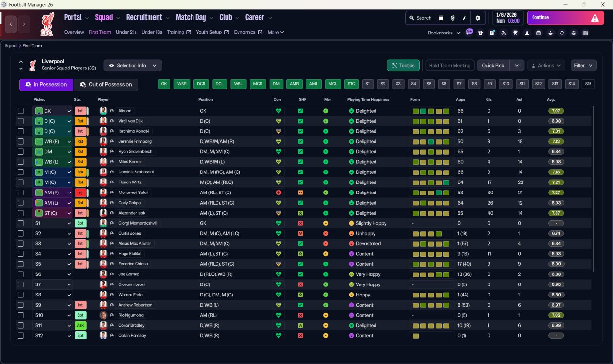This screenshot has width=613, height=364.
Task: Open the Actions dropdown
Action: coord(546,66)
